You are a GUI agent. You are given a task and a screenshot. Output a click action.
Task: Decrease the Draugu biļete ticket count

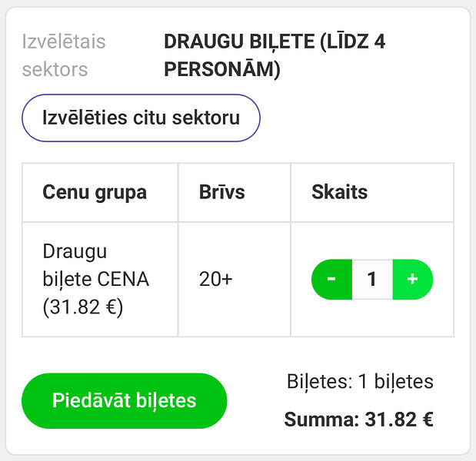click(331, 280)
